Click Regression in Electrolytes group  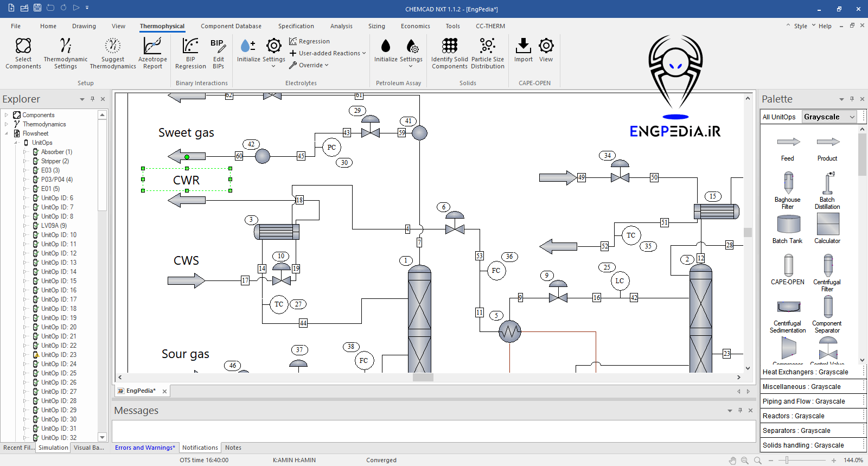point(309,41)
